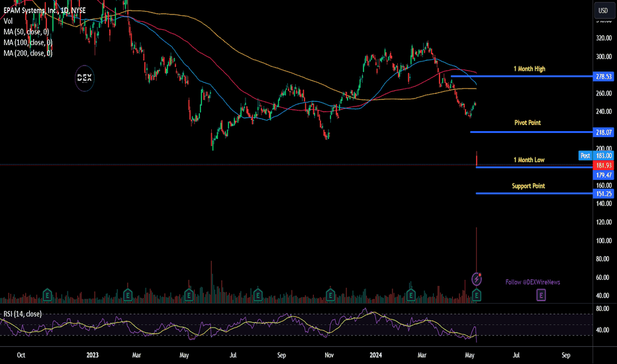Click the Oct label on time axis
Screen dimensions: 617x364
(x=21, y=355)
